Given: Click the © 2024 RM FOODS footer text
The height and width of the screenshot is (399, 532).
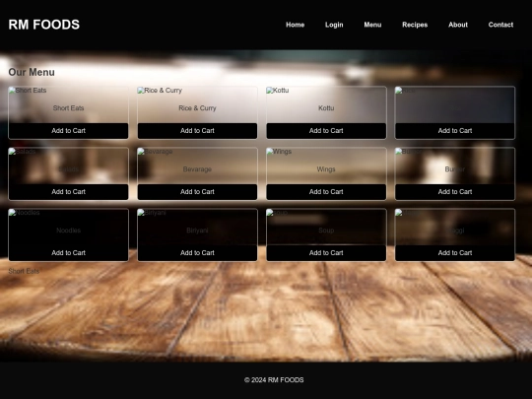Looking at the screenshot, I should click(x=274, y=380).
